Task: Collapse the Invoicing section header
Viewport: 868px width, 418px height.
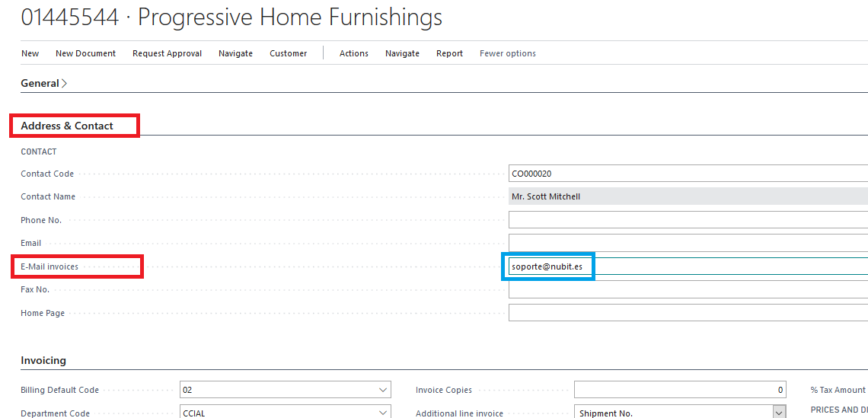Action: [x=43, y=360]
